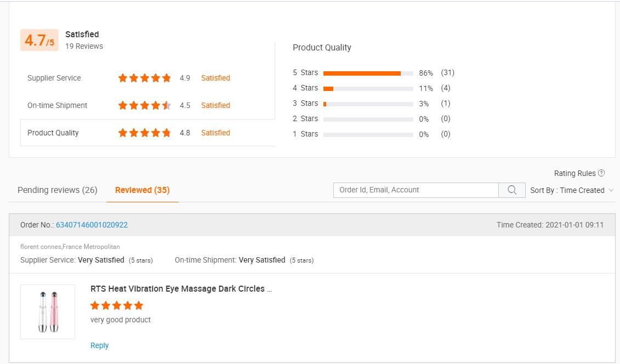Image resolution: width=620 pixels, height=364 pixels.
Task: Open the eye massager product thumbnail
Action: [x=48, y=312]
